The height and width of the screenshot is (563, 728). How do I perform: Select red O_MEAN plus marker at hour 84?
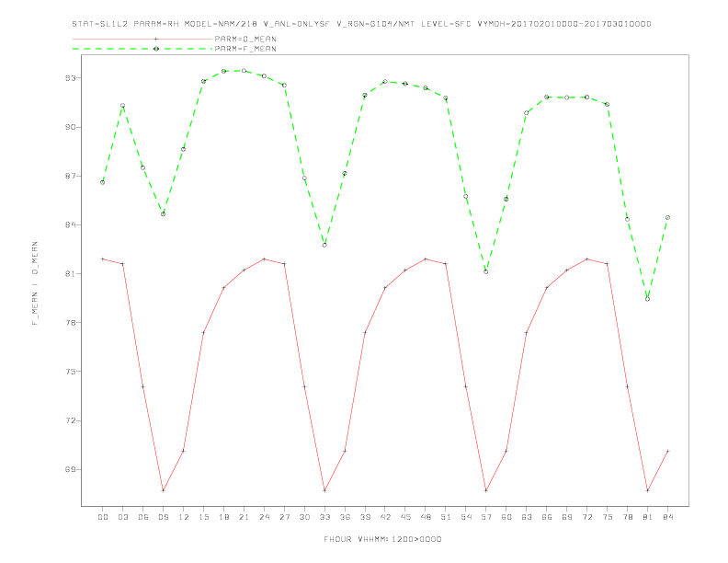(667, 451)
